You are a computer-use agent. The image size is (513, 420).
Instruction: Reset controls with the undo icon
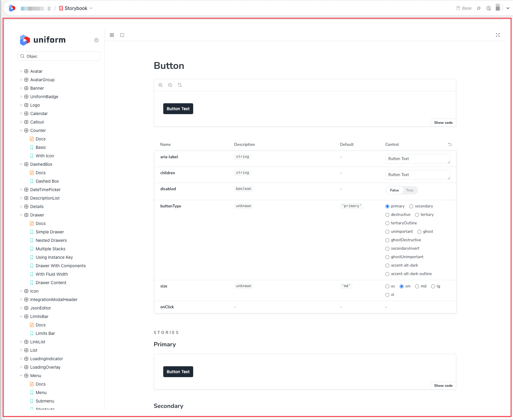(x=450, y=144)
